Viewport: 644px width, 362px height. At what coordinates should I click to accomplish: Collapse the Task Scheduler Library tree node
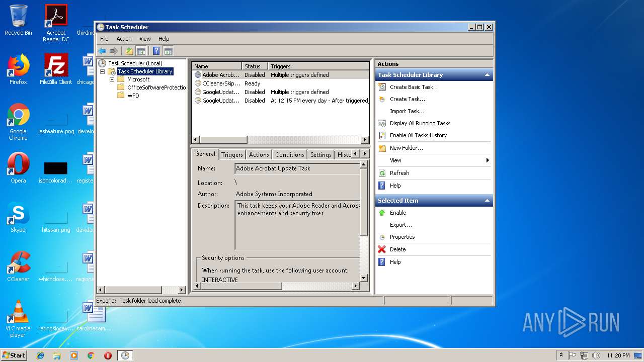click(x=102, y=71)
